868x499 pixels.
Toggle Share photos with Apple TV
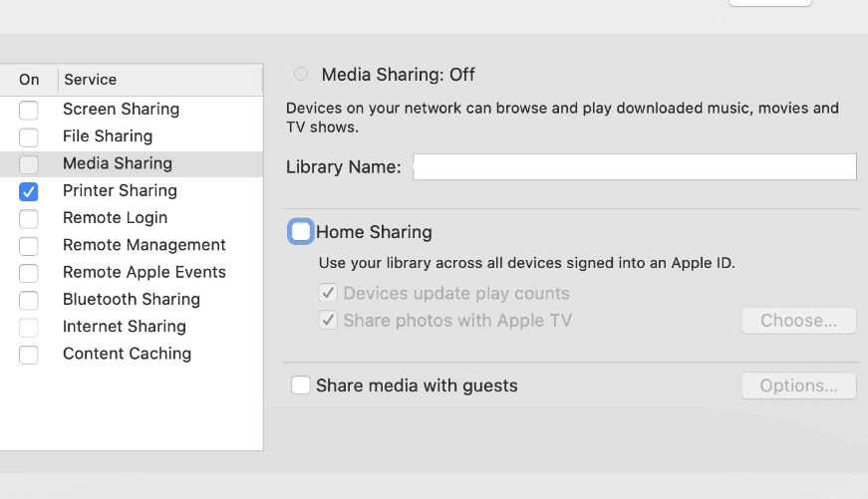click(x=328, y=321)
